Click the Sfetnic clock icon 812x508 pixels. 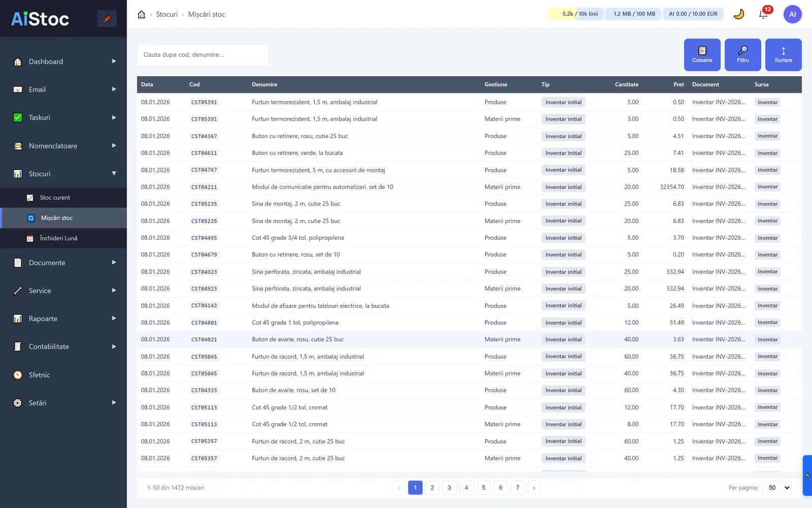tap(18, 375)
